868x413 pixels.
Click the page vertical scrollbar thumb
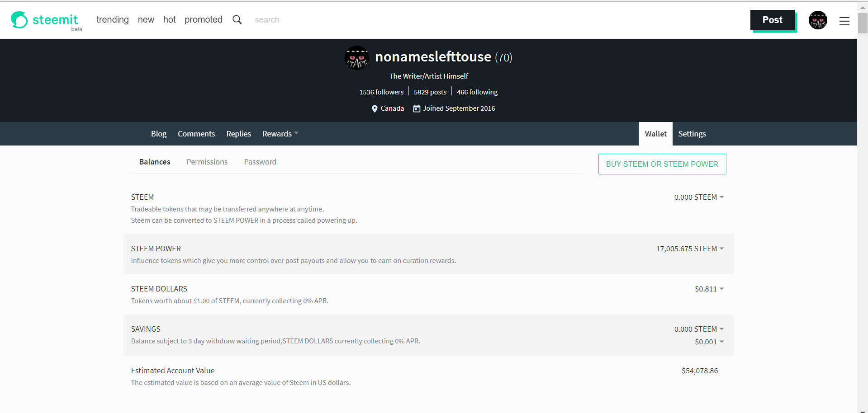pyautogui.click(x=863, y=23)
